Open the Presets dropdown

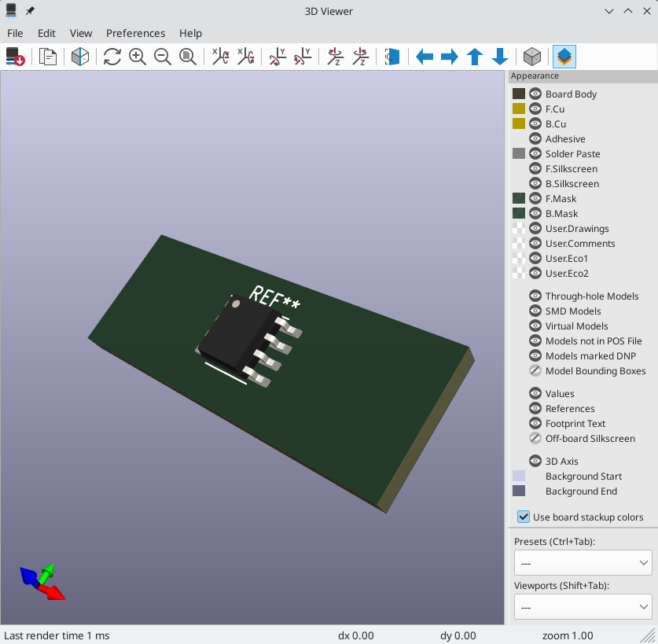tap(583, 562)
